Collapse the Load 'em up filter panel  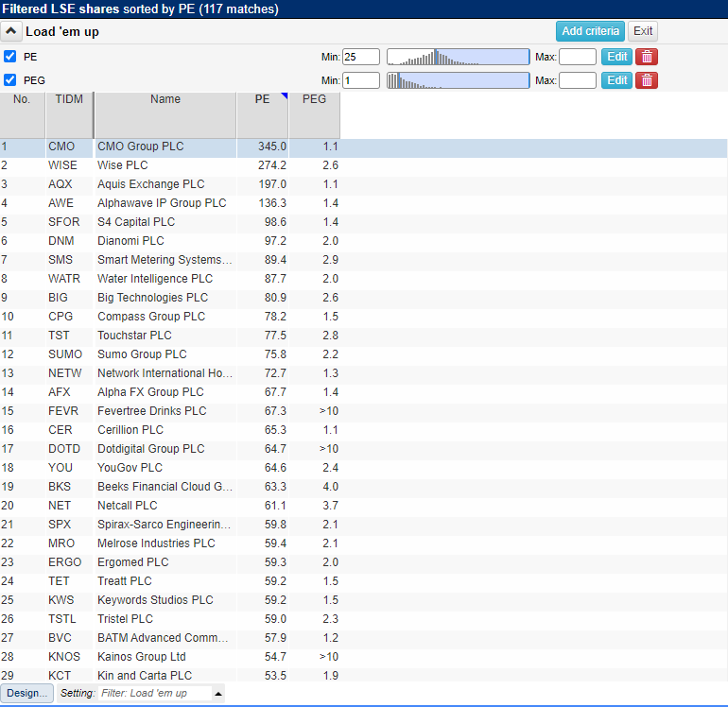10,31
